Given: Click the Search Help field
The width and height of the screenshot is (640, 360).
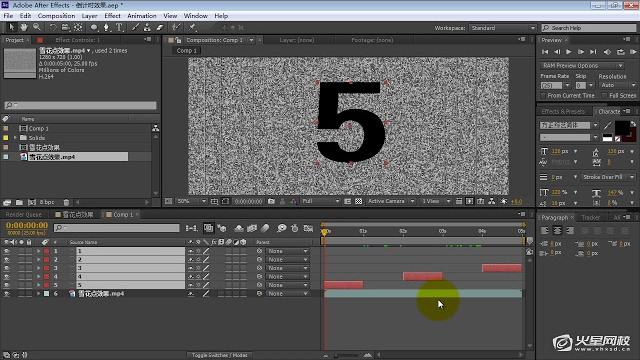Looking at the screenshot, I should click(589, 28).
